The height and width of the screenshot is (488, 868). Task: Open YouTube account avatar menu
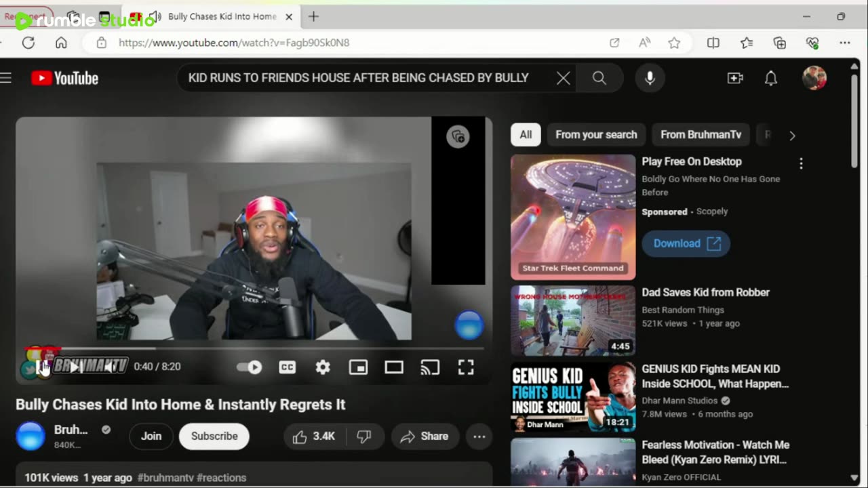coord(814,78)
